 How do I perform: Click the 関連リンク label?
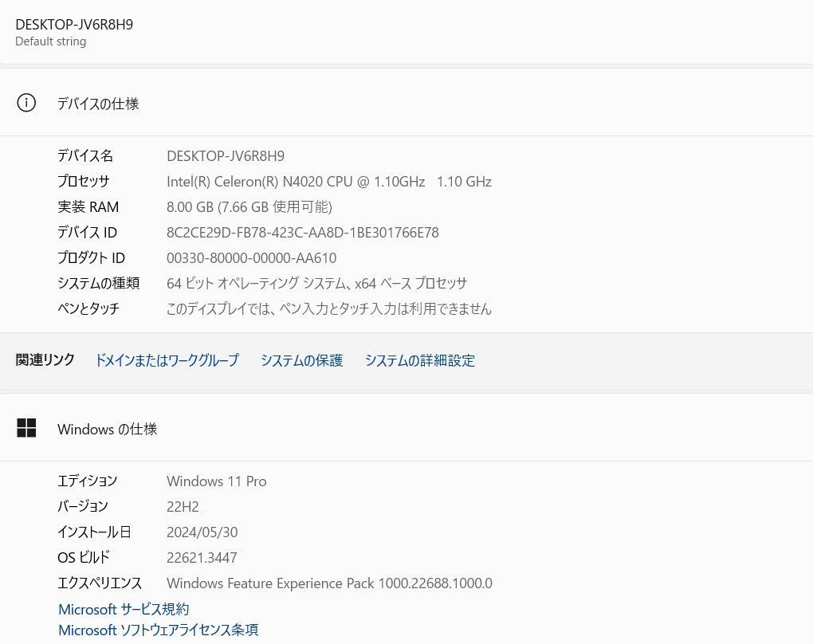click(45, 359)
